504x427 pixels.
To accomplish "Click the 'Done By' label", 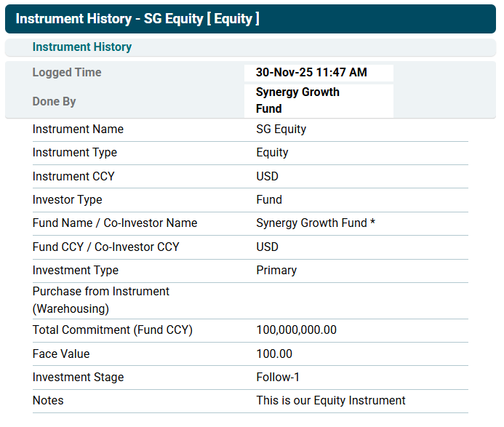I will coord(54,102).
